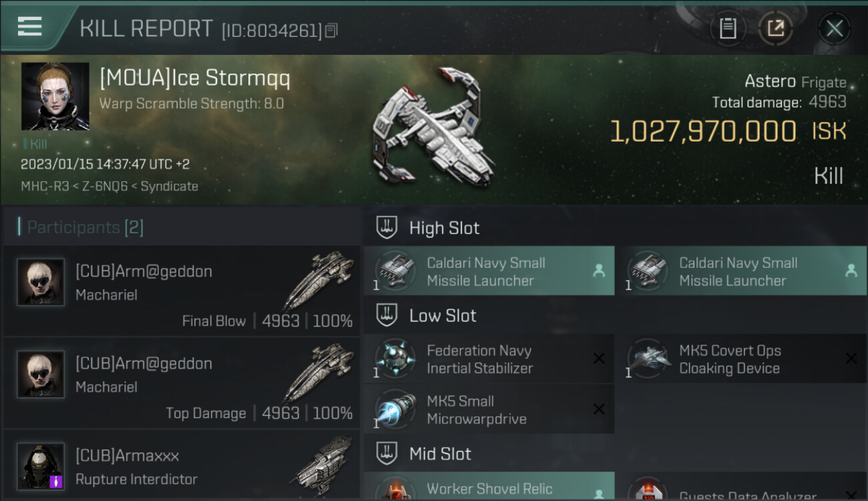Click the Mid Slot shield icon

pos(387,454)
